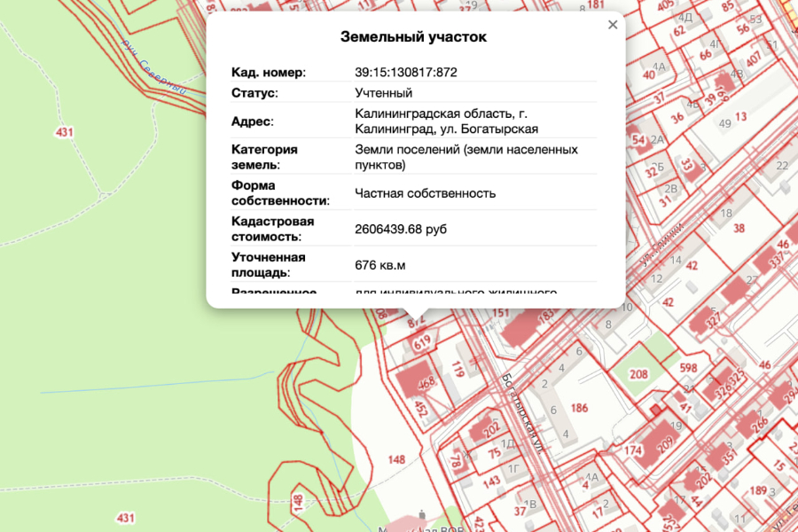Select the building parcel 209
This screenshot has height=532, width=798.
pos(663,446)
